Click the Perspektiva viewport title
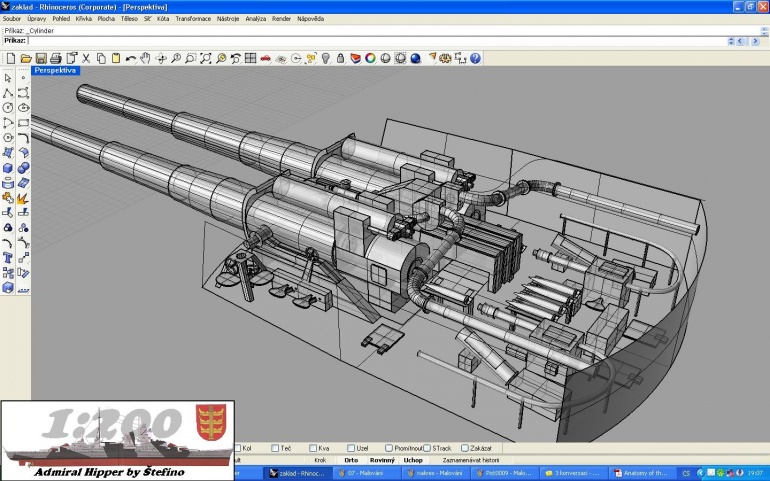Screen dimensions: 770x481 pos(55,71)
